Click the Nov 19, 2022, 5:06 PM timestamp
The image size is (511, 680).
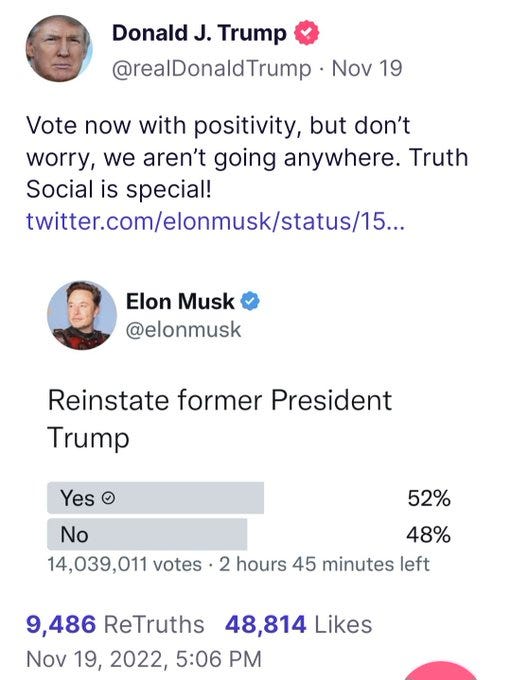(144, 659)
